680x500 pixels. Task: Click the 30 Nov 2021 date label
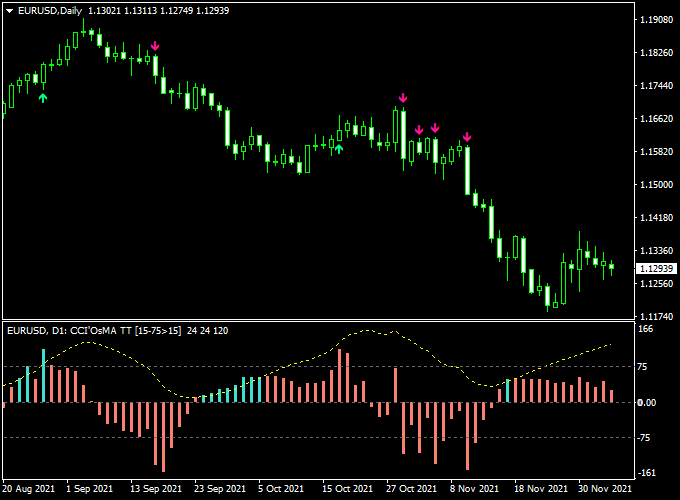pyautogui.click(x=605, y=489)
